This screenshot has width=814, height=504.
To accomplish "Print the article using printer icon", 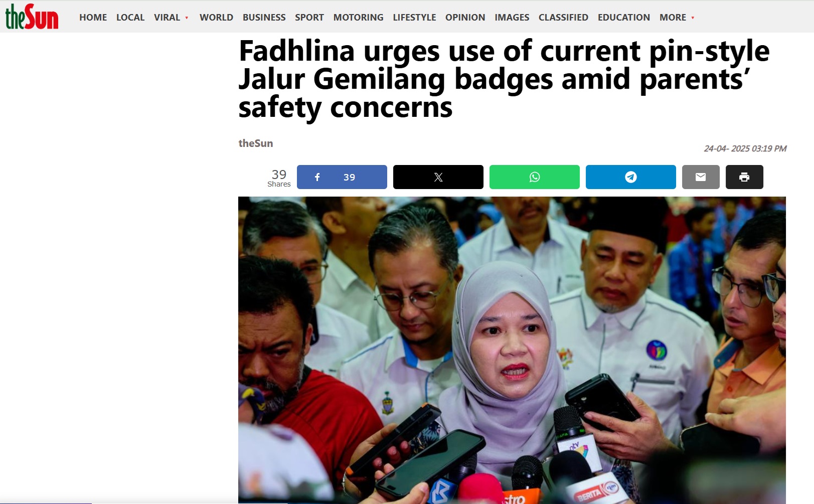I will (x=744, y=177).
